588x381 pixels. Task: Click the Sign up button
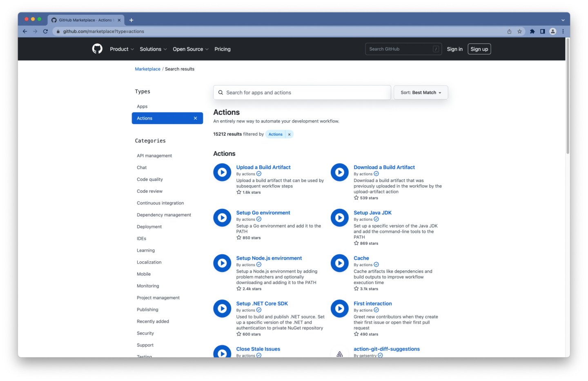point(479,49)
